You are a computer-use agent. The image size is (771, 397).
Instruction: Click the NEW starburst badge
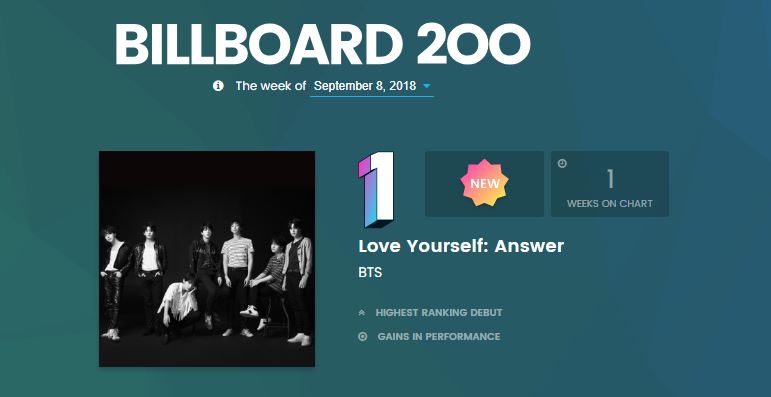click(484, 183)
